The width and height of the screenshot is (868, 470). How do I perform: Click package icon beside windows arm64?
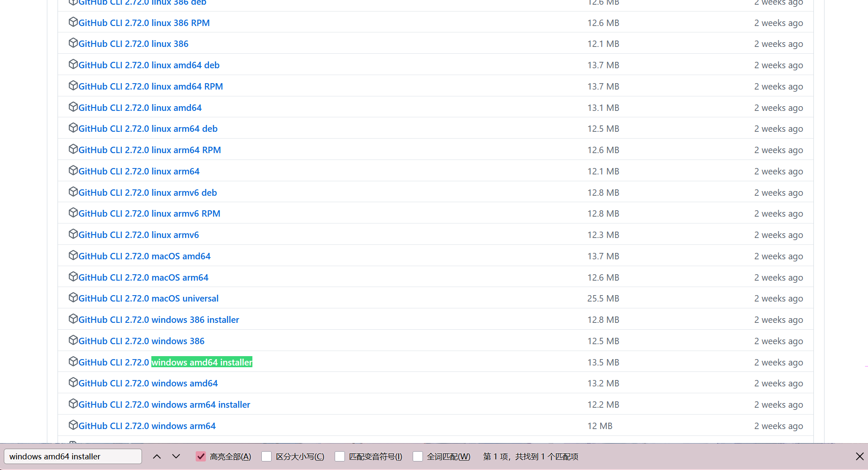click(73, 425)
